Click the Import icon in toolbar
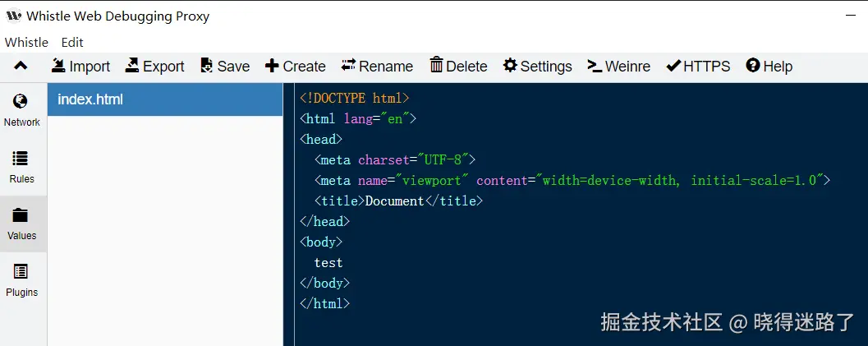868x346 pixels. click(59, 67)
